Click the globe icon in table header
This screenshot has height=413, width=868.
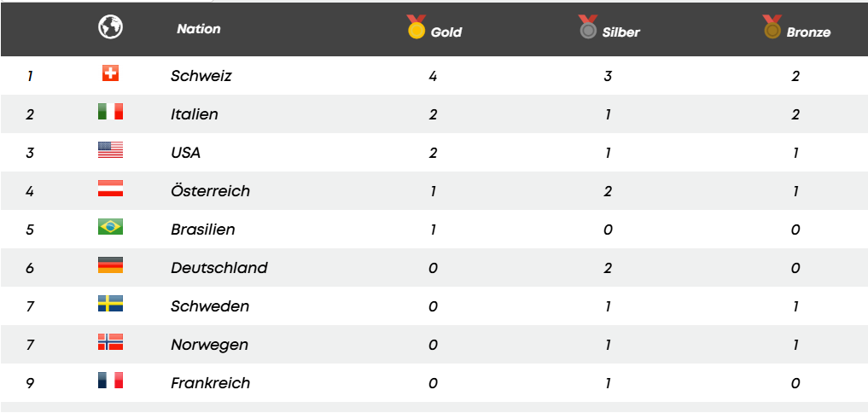[110, 27]
